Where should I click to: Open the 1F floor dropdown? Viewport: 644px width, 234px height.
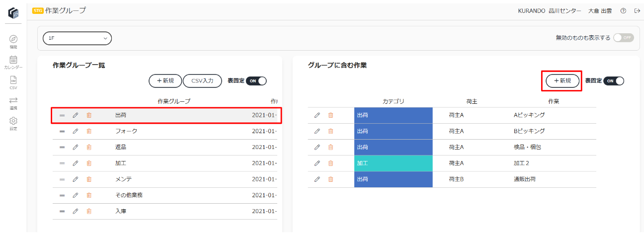[77, 38]
